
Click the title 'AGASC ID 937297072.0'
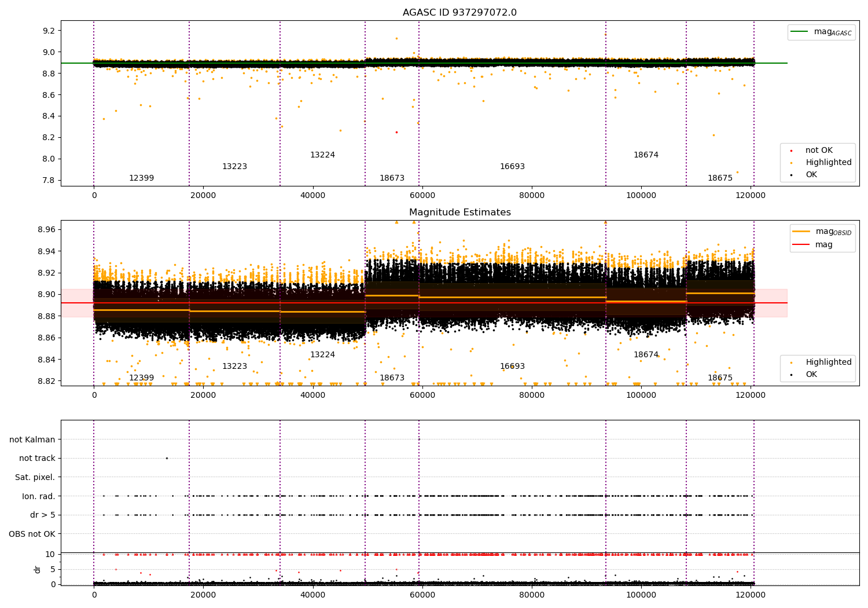click(459, 13)
